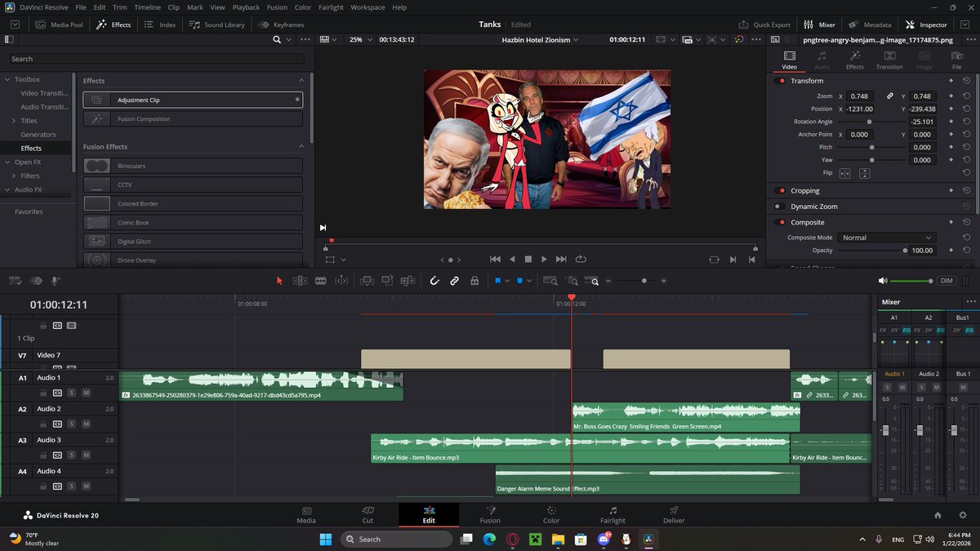Open the Playback menu
980x551 pixels.
click(x=246, y=7)
